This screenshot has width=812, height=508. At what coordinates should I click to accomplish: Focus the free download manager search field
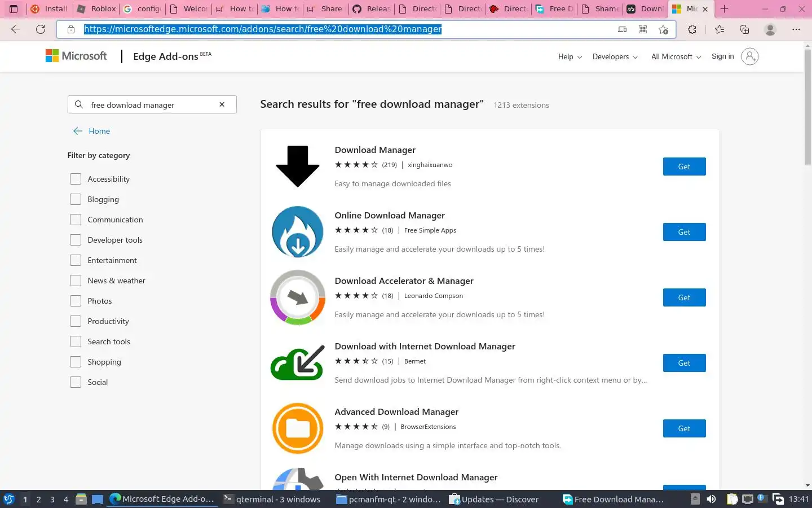pos(151,104)
